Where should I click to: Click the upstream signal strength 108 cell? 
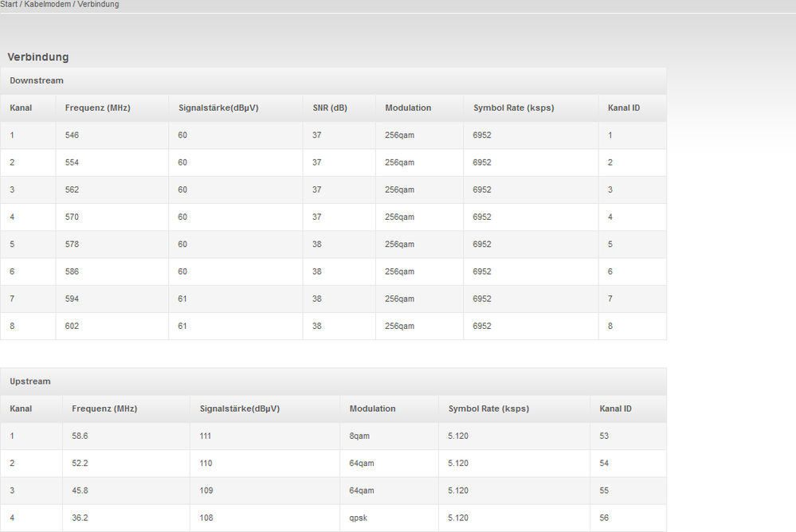pyautogui.click(x=206, y=518)
